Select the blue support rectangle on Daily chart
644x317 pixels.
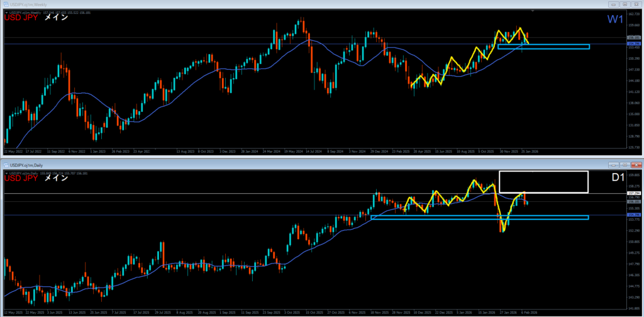point(479,218)
